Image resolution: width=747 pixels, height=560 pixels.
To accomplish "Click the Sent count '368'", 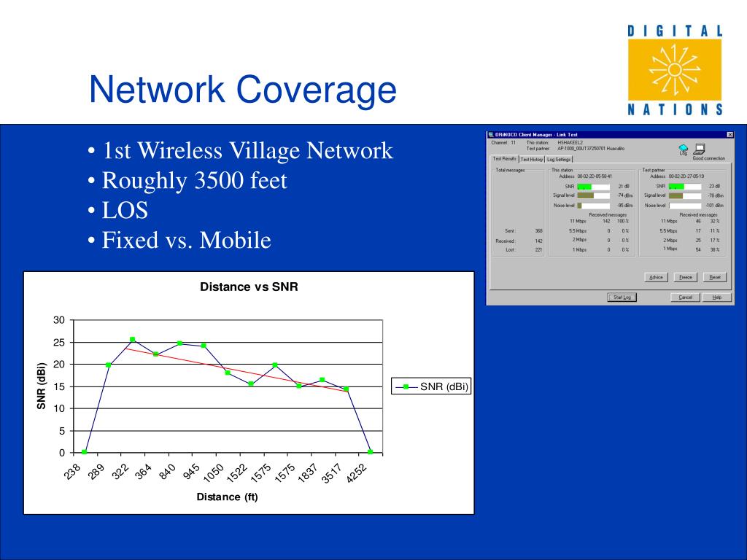I will point(538,231).
